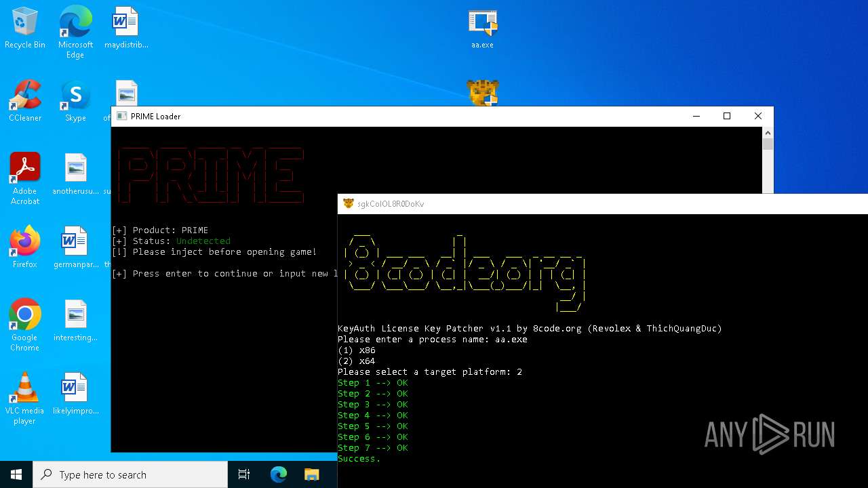Open Task View on the taskbar
Image resolution: width=868 pixels, height=488 pixels.
pos(244,474)
